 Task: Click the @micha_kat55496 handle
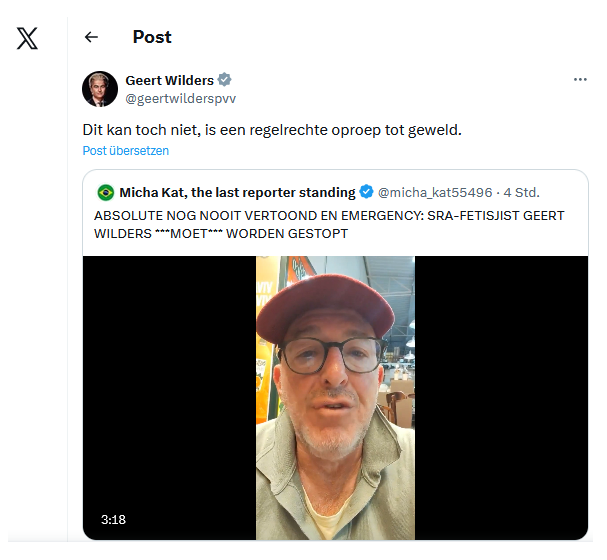[434, 192]
